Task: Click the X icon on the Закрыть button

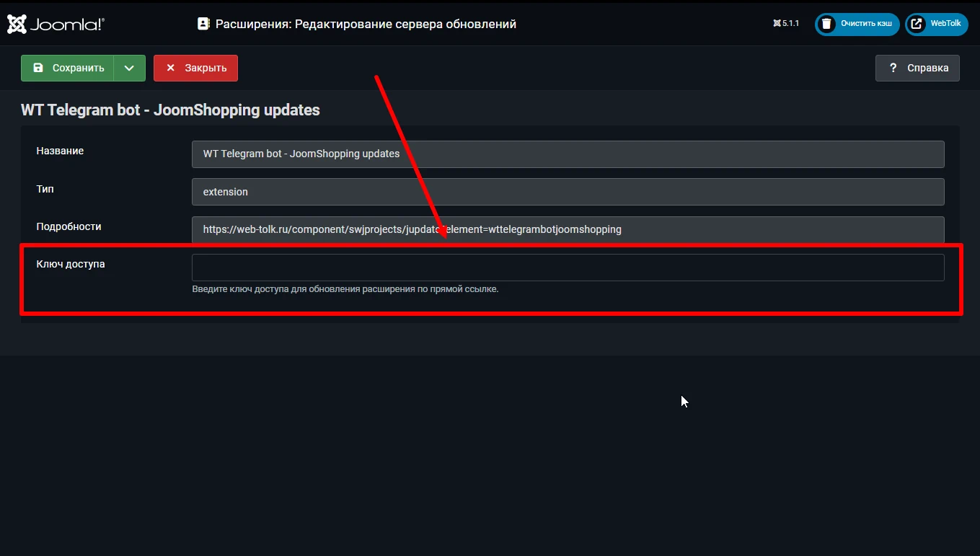Action: click(x=171, y=69)
